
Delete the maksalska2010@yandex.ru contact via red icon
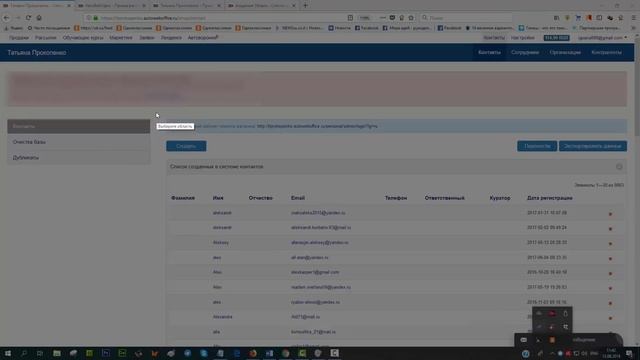tap(610, 213)
